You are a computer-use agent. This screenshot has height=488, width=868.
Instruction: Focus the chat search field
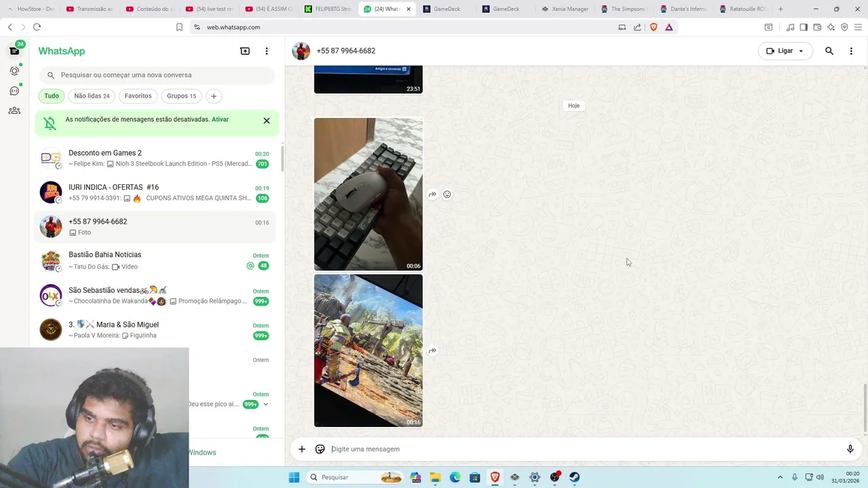[x=157, y=75]
